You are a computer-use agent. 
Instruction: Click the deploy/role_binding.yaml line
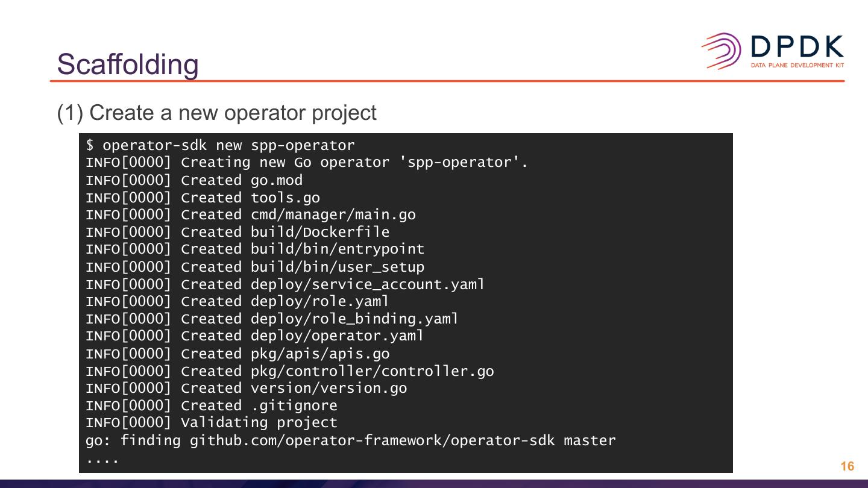point(354,318)
